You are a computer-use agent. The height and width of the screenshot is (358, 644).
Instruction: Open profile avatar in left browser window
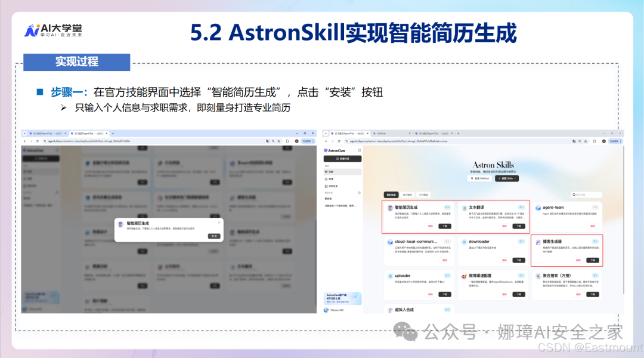pos(297,141)
